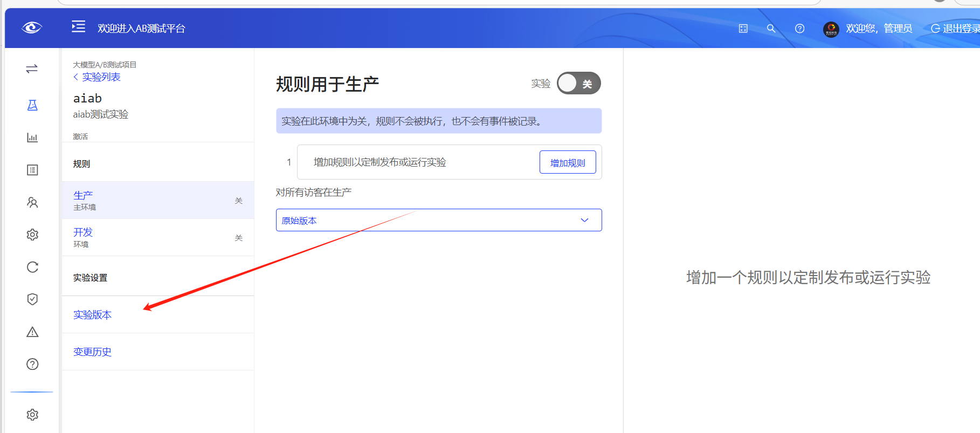This screenshot has width=980, height=433.
Task: Click the users audience sidebar icon
Action: click(x=32, y=202)
